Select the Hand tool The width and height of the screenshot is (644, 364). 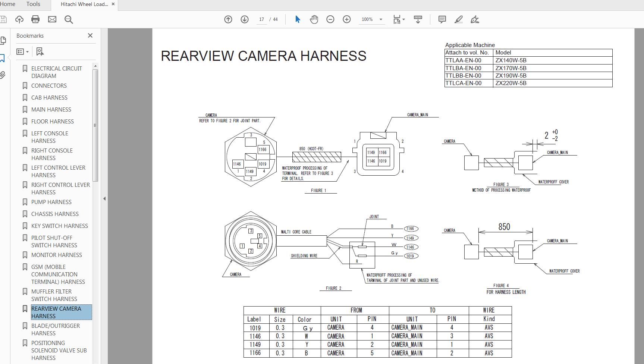tap(314, 19)
